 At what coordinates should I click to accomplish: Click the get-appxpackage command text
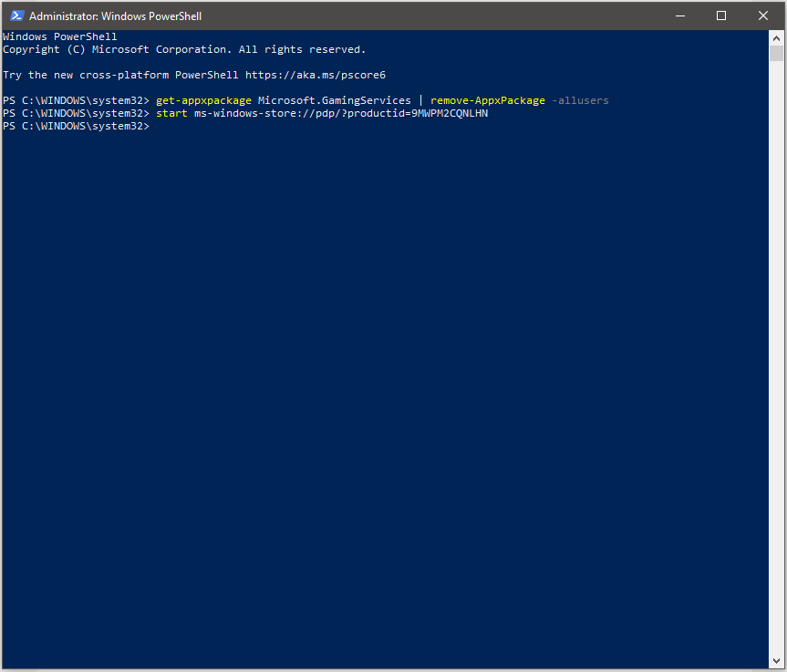203,101
